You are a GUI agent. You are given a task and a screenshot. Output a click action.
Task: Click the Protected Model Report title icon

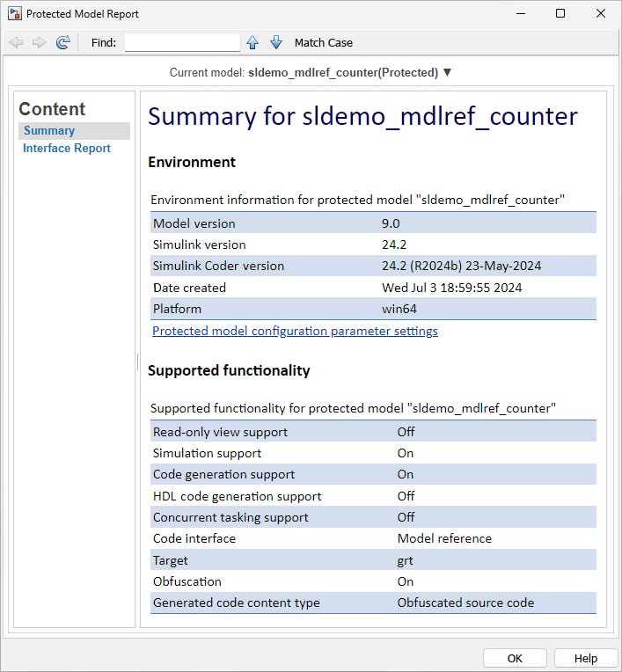[x=15, y=14]
